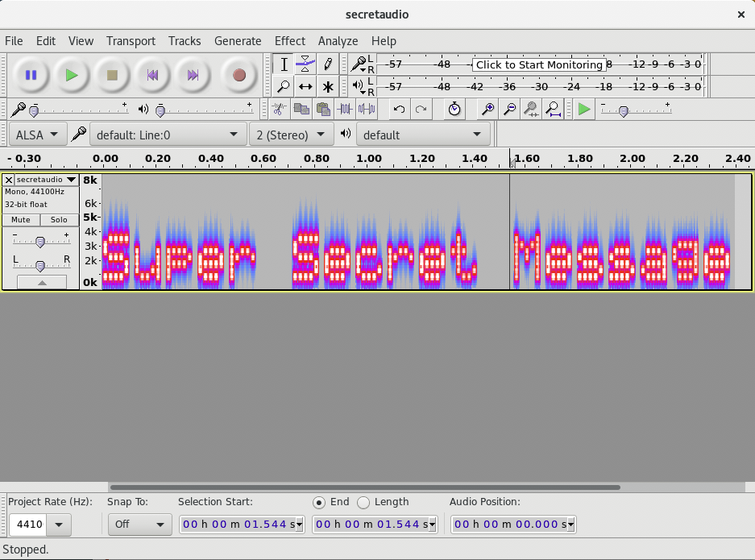The width and height of the screenshot is (755, 560).
Task: Mute the secretaudio track
Action: tap(21, 220)
